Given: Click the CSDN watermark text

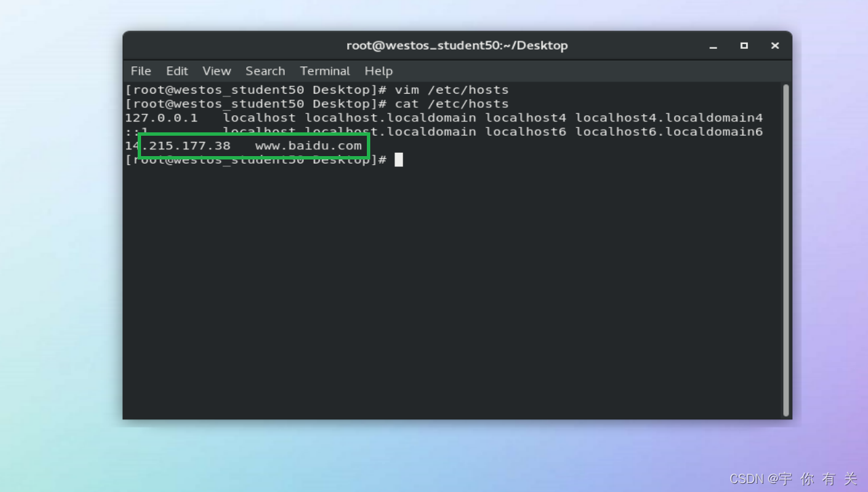Looking at the screenshot, I should (x=794, y=478).
